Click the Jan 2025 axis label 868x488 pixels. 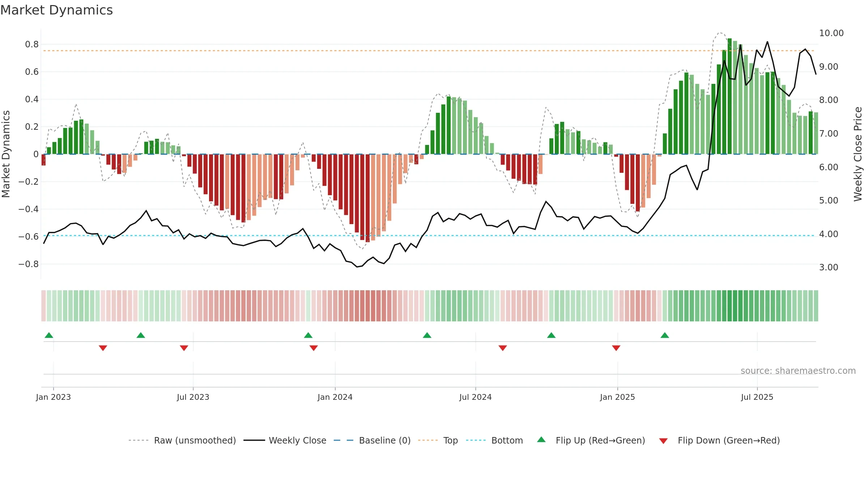pyautogui.click(x=617, y=397)
